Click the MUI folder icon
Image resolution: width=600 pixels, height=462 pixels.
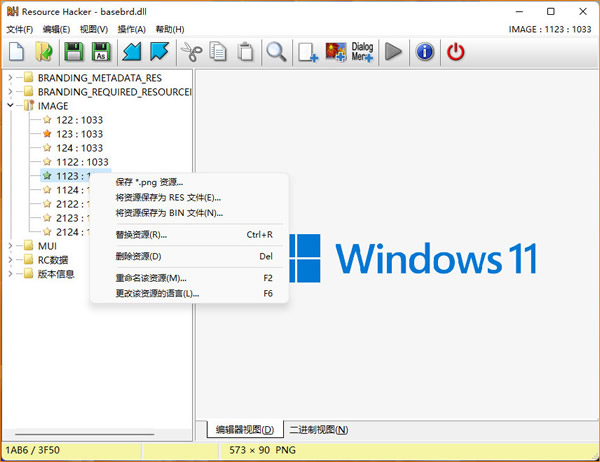coord(28,245)
